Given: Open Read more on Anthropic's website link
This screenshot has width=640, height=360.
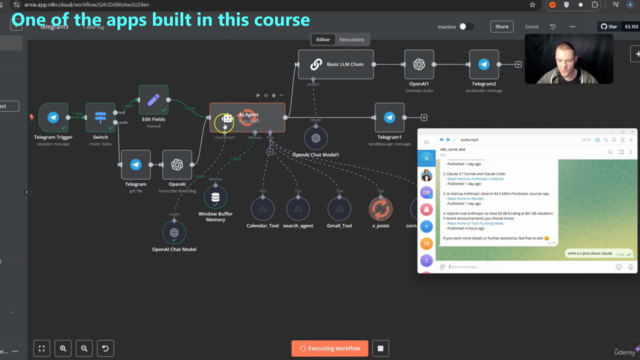Looking at the screenshot, I should [476, 179].
